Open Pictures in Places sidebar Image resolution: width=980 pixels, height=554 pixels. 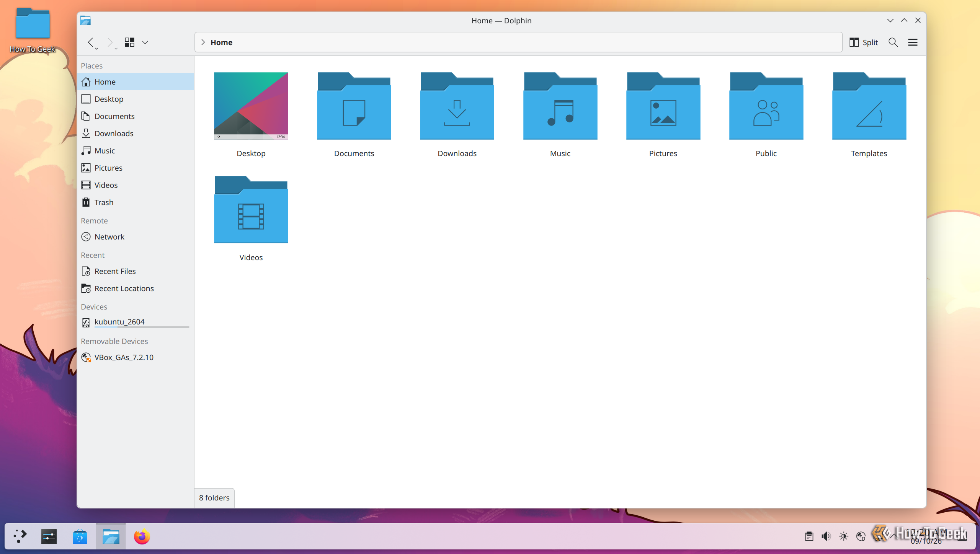pyautogui.click(x=136, y=168)
